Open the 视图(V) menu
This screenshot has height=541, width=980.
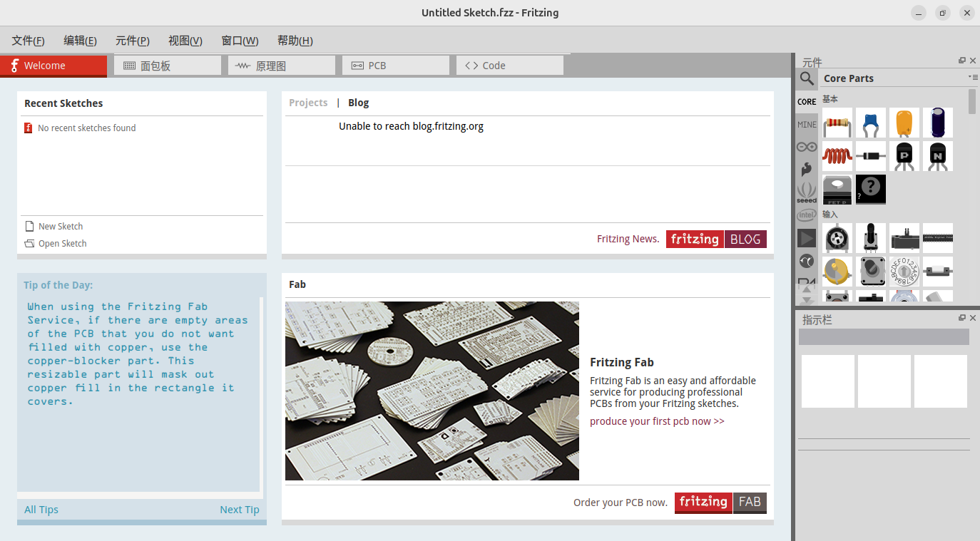click(x=185, y=41)
